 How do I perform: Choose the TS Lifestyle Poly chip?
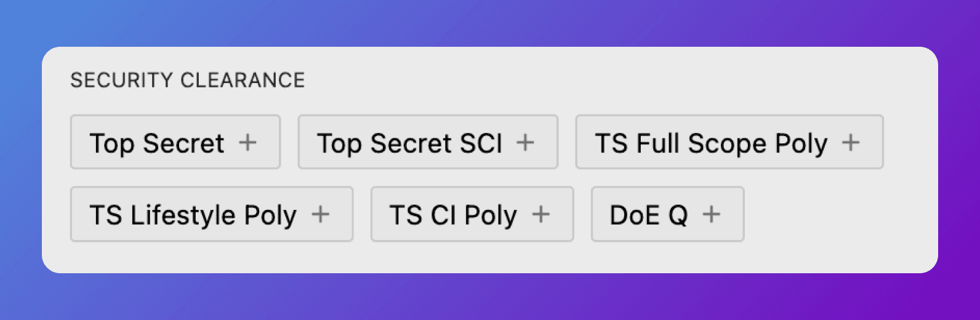point(212,214)
